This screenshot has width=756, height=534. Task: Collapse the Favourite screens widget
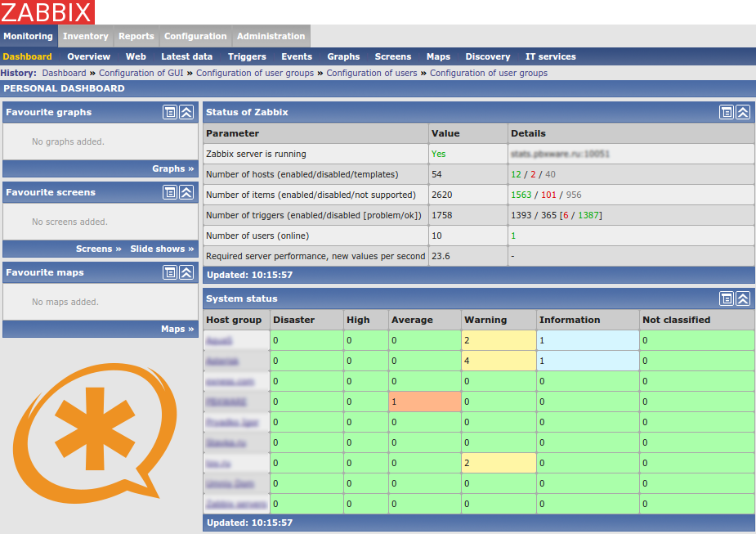(x=186, y=192)
